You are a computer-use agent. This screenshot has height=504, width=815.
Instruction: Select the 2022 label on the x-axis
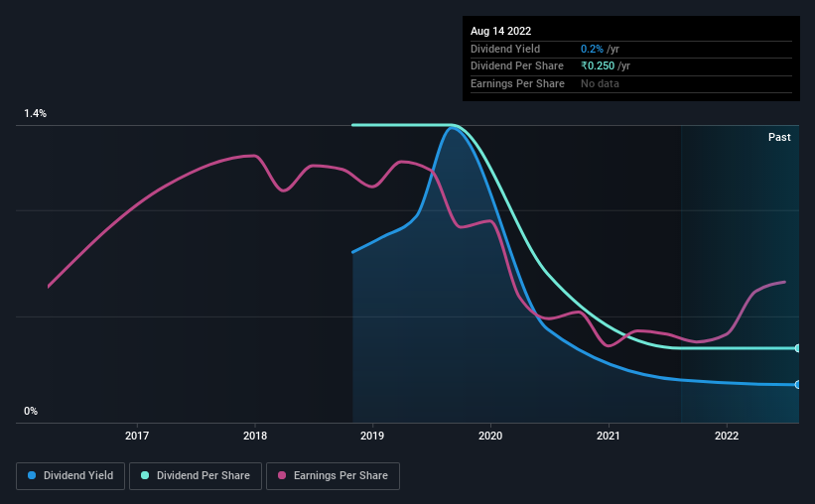(x=726, y=436)
